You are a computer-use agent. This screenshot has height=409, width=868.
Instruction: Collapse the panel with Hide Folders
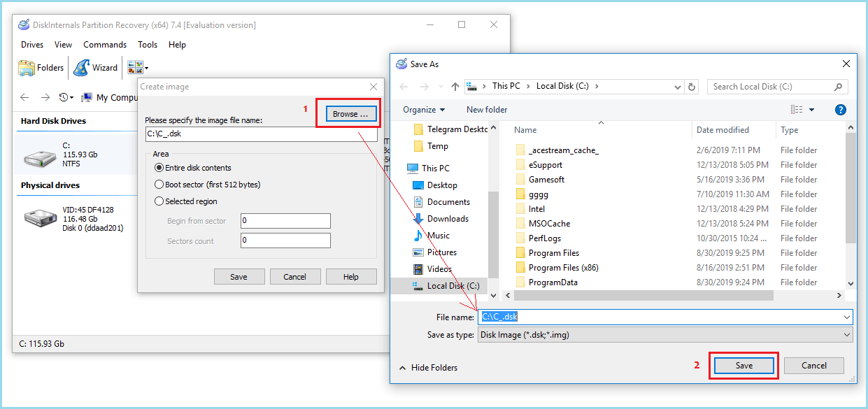(427, 367)
